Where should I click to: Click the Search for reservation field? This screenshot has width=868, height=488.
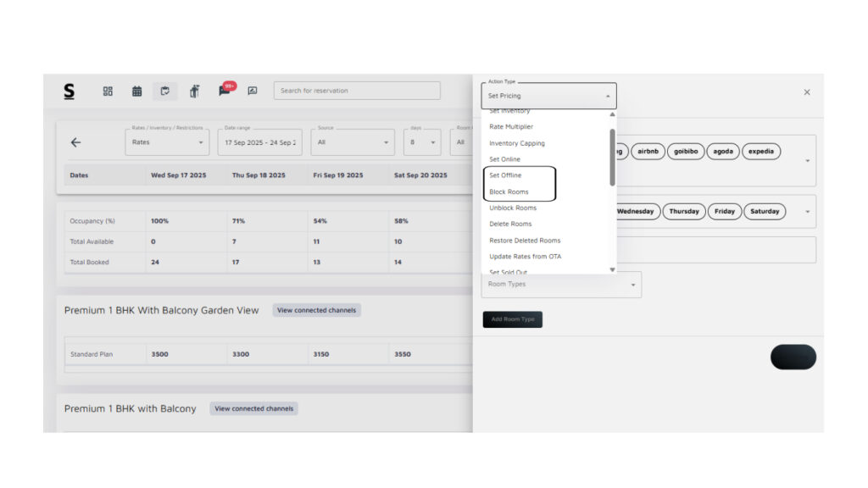point(356,91)
